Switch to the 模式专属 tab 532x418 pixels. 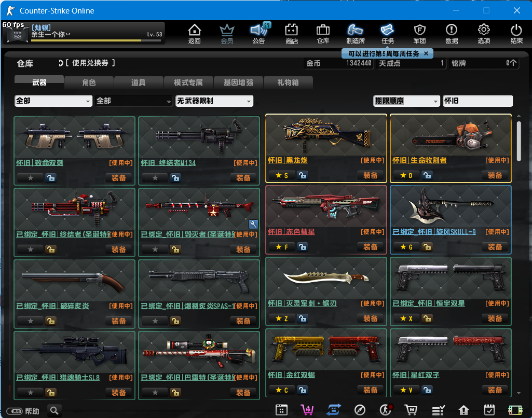[x=188, y=82]
